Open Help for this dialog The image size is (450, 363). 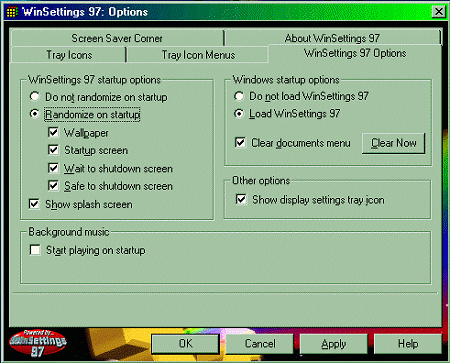click(408, 344)
